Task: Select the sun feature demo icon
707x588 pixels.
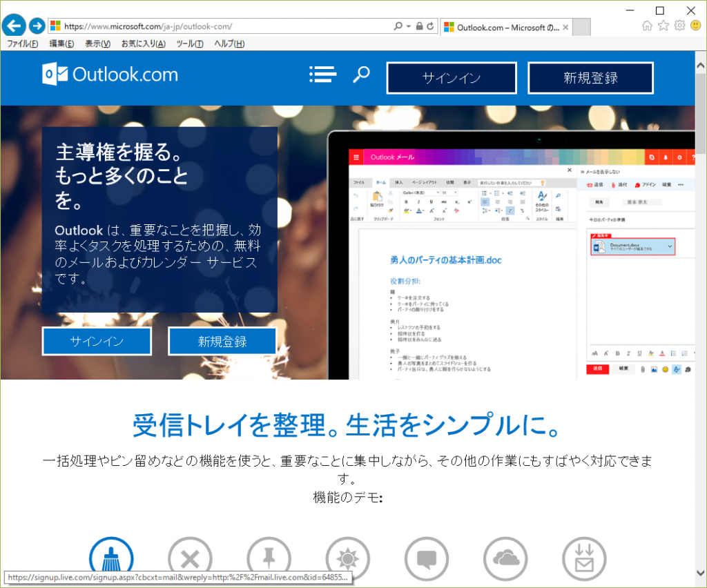Action: [x=348, y=559]
